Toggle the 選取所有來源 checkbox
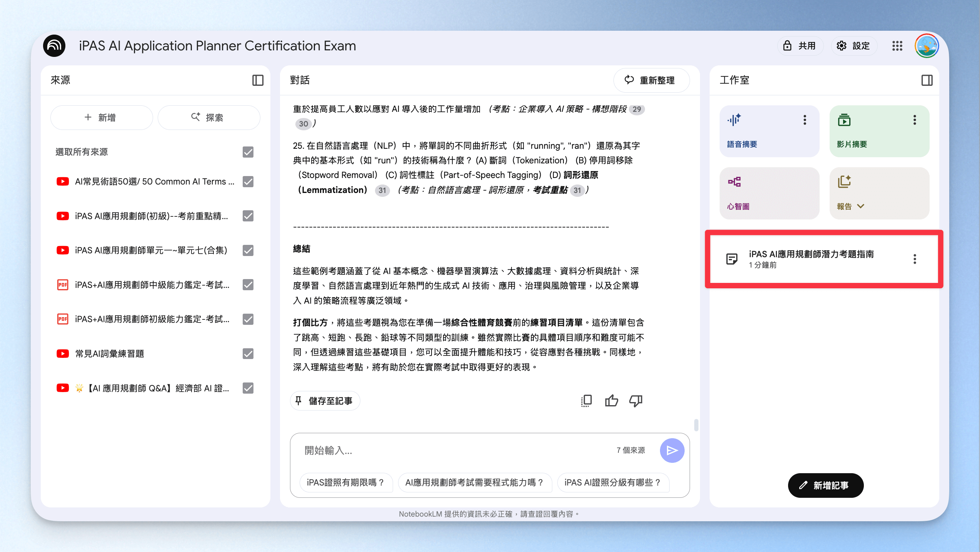This screenshot has width=980, height=552. click(x=248, y=152)
